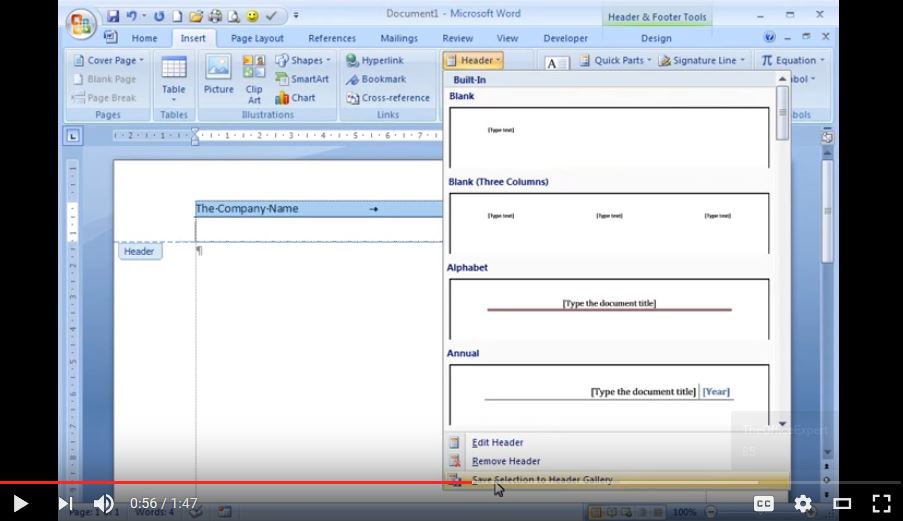This screenshot has width=903, height=521.
Task: Insert SmartArt graphic
Action: (x=302, y=79)
